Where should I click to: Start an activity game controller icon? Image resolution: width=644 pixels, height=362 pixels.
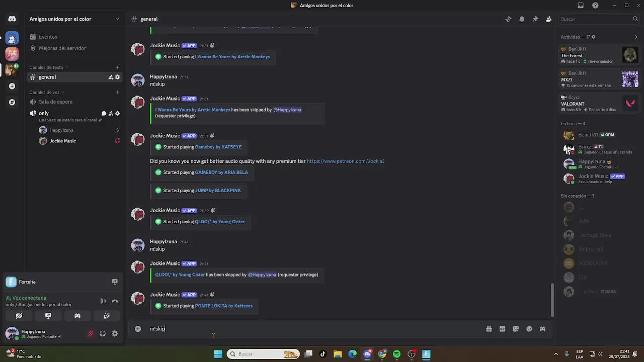point(77,316)
